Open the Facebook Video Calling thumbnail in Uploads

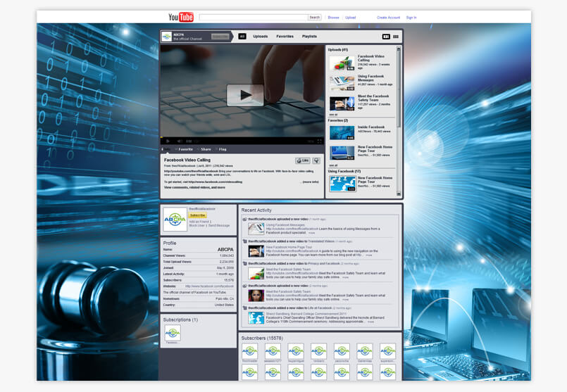tap(342, 63)
